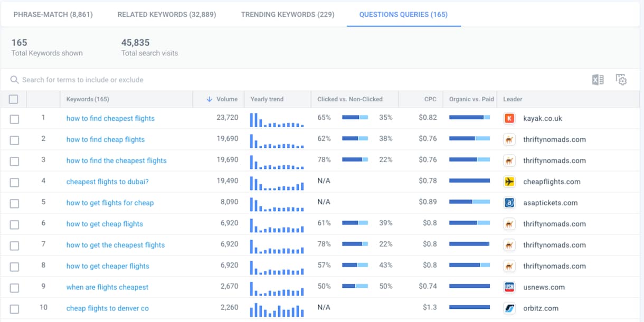Click thriftynomads favicon in row 3
The width and height of the screenshot is (644, 322).
pyautogui.click(x=509, y=160)
